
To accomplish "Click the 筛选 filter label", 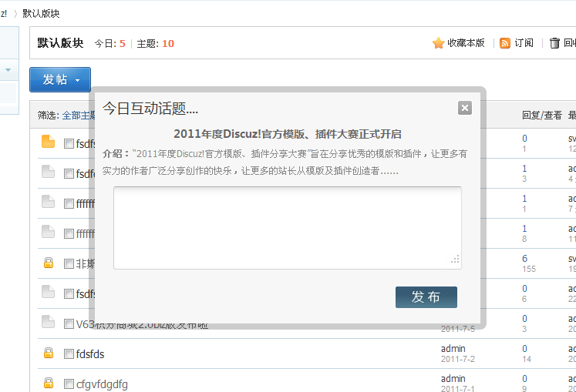I will click(49, 116).
